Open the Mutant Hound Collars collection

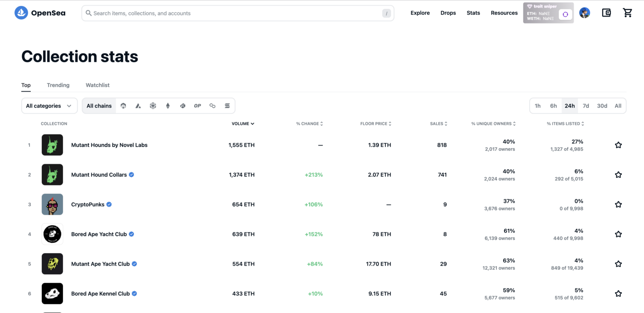pos(99,175)
